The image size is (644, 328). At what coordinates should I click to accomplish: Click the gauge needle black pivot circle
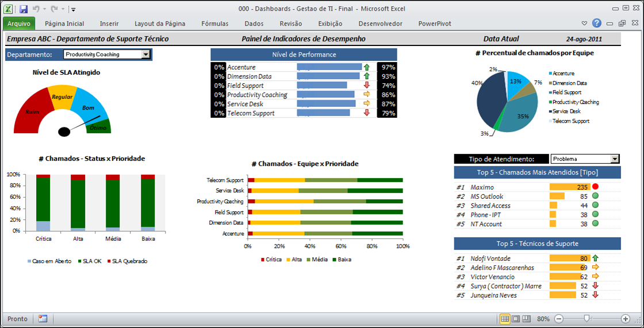pyautogui.click(x=64, y=132)
